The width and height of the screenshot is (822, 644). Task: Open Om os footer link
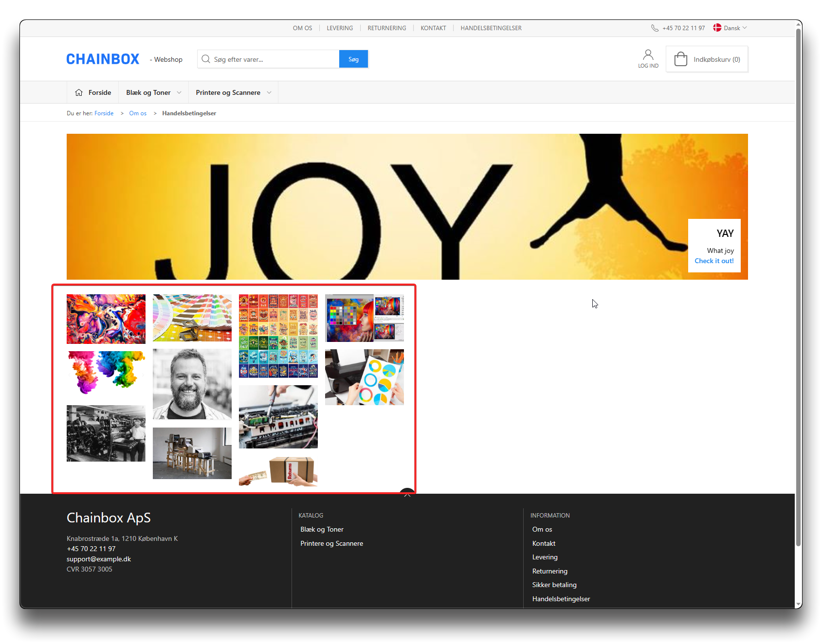(542, 529)
